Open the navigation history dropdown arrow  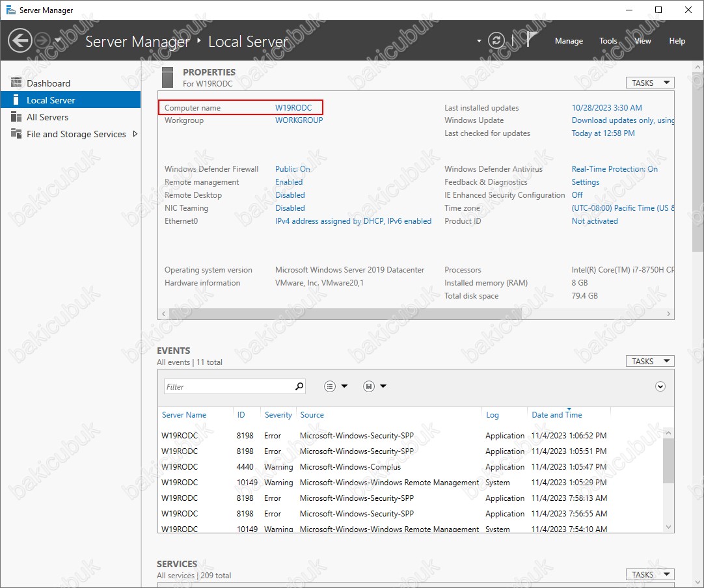57,41
